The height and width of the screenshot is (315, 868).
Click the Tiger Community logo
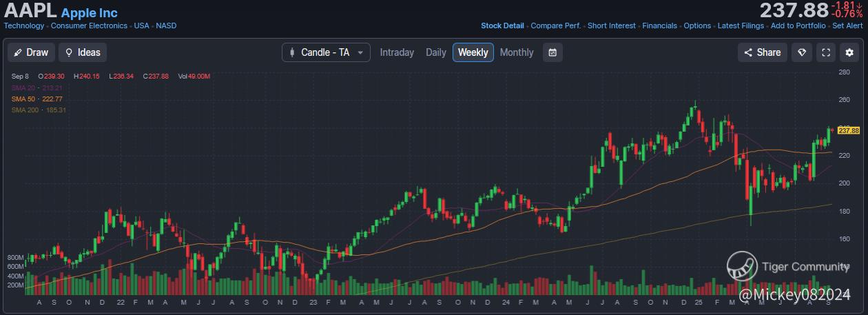pos(741,266)
